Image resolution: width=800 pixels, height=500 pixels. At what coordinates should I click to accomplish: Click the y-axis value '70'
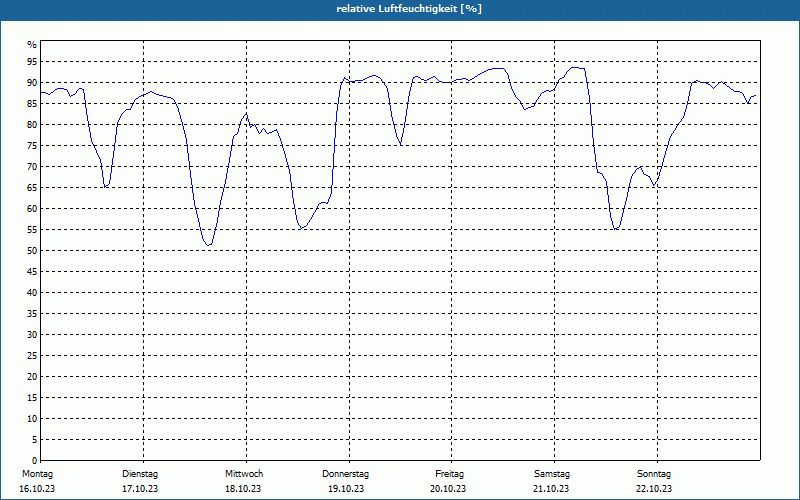[32, 167]
